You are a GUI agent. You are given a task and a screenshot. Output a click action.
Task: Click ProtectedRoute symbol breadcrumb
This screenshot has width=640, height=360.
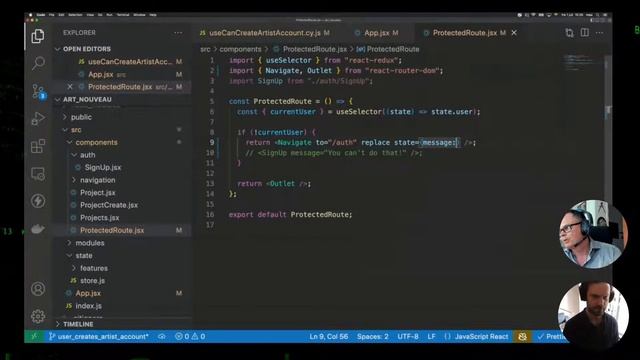[x=393, y=49]
